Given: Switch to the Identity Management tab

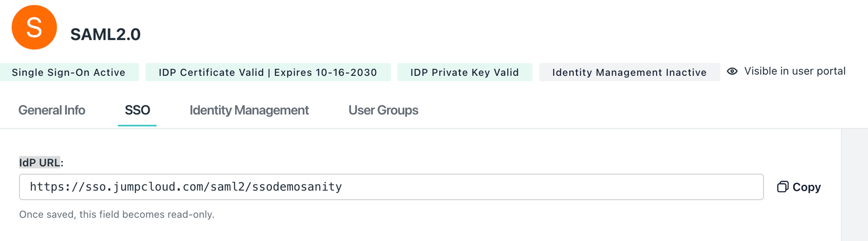Looking at the screenshot, I should coord(249,110).
